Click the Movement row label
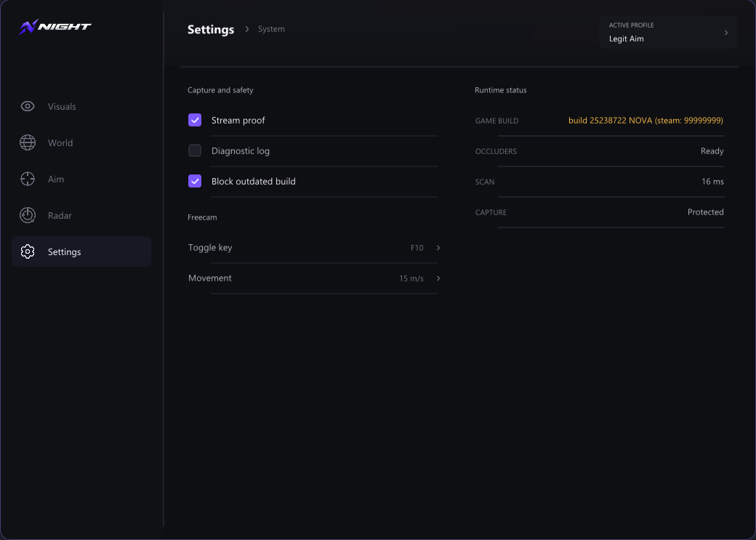The height and width of the screenshot is (540, 756). tap(210, 278)
